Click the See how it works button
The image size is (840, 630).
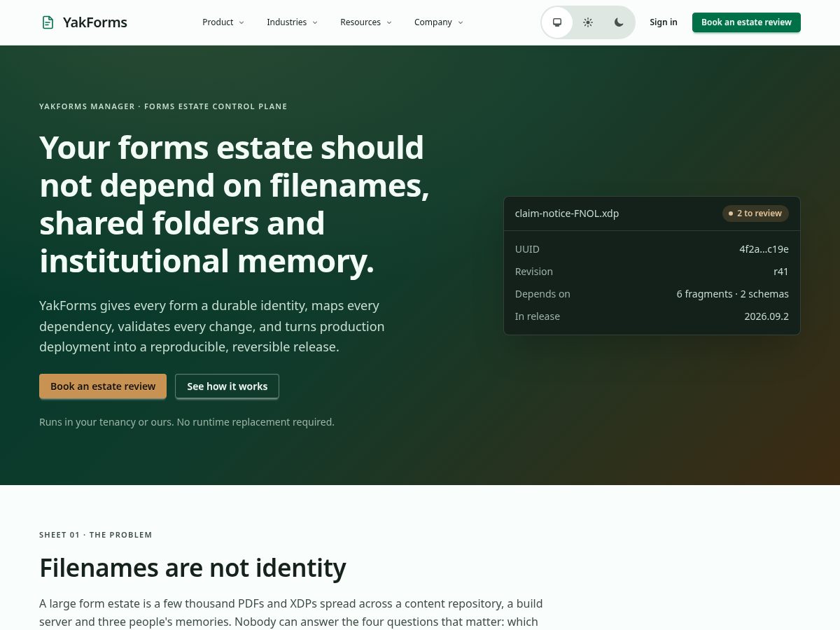227,386
